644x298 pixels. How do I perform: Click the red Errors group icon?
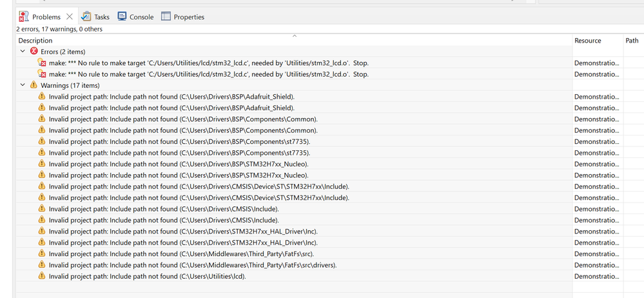(x=34, y=52)
